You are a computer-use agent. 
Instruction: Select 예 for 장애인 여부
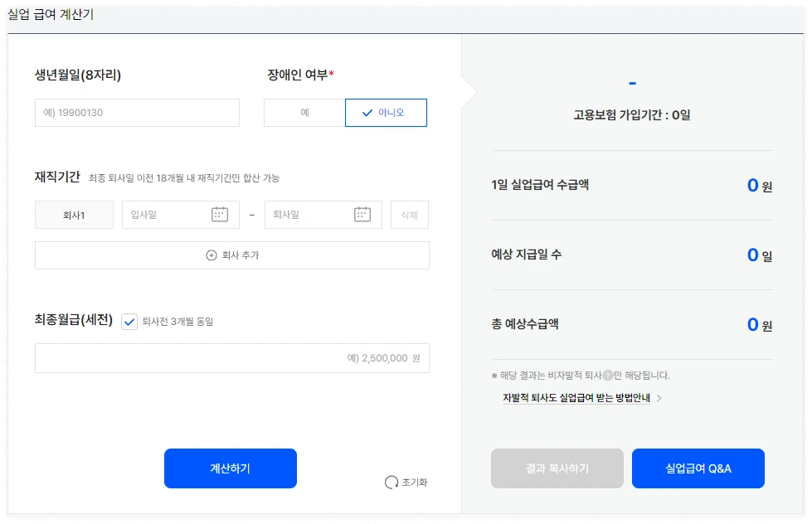point(304,112)
